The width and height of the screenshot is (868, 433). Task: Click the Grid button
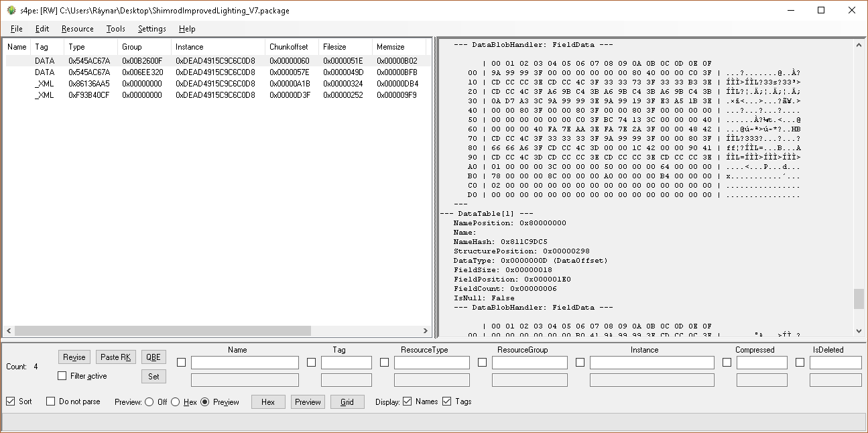(347, 402)
